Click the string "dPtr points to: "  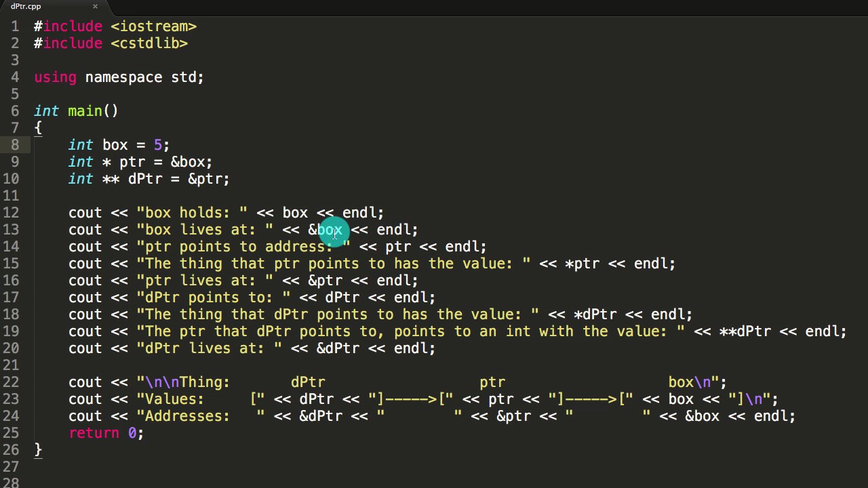(x=213, y=298)
